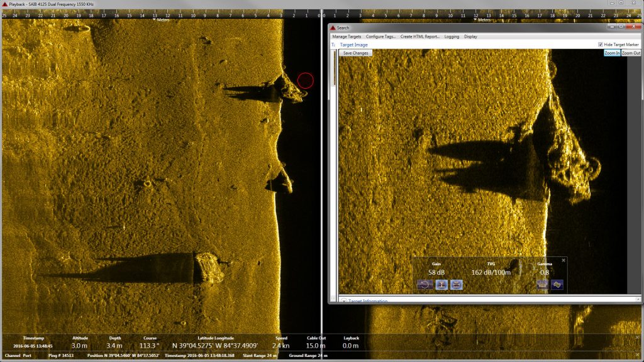
Task: Click the icon directly under Gamma value
Action: [x=542, y=285]
